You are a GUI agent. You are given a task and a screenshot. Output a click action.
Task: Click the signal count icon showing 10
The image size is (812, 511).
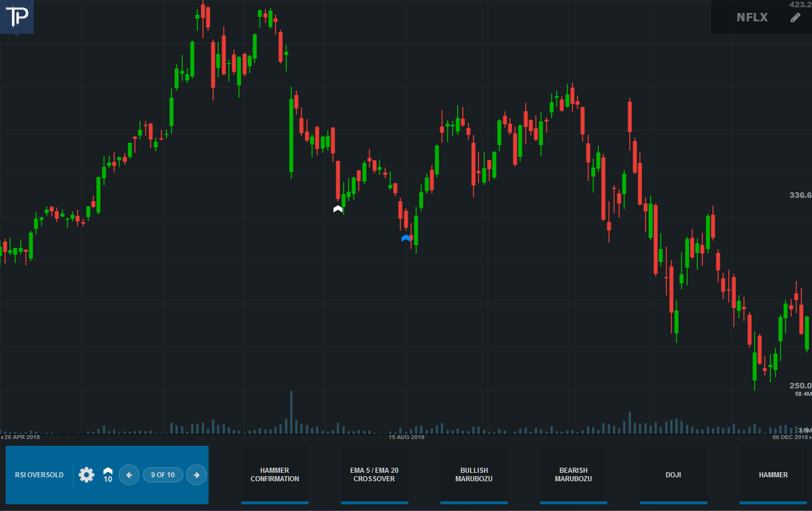pos(108,475)
